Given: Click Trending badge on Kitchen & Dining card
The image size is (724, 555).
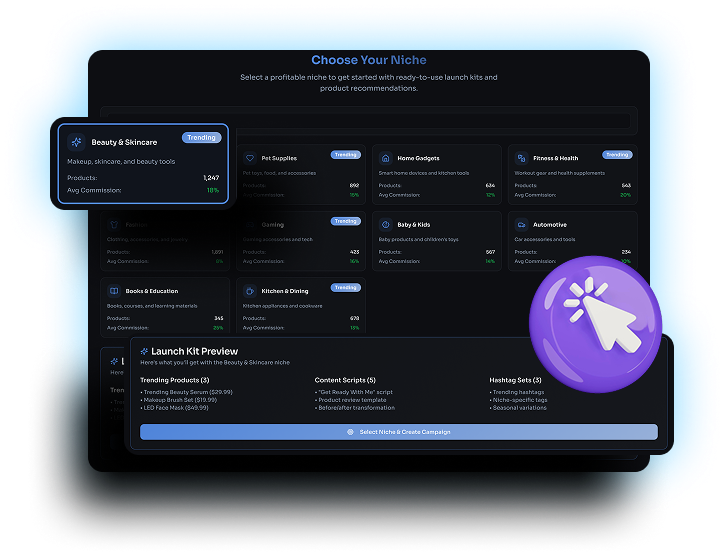Looking at the screenshot, I should 345,287.
